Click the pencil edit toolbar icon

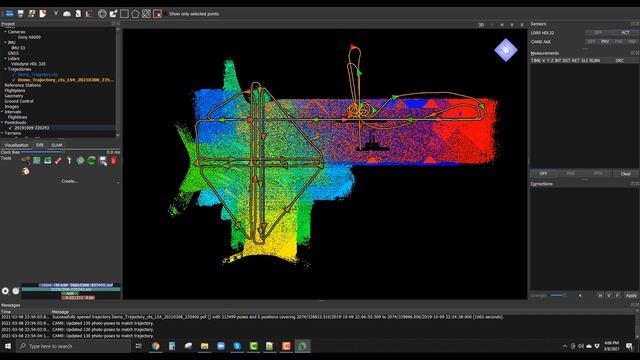pyautogui.click(x=31, y=13)
